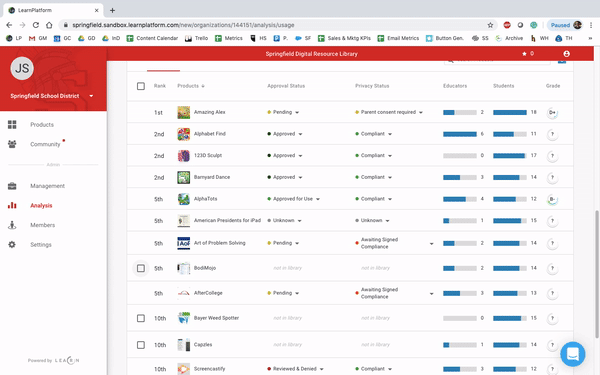Open the Barnyard Dance product icon
This screenshot has height=375, width=600.
[x=184, y=178]
